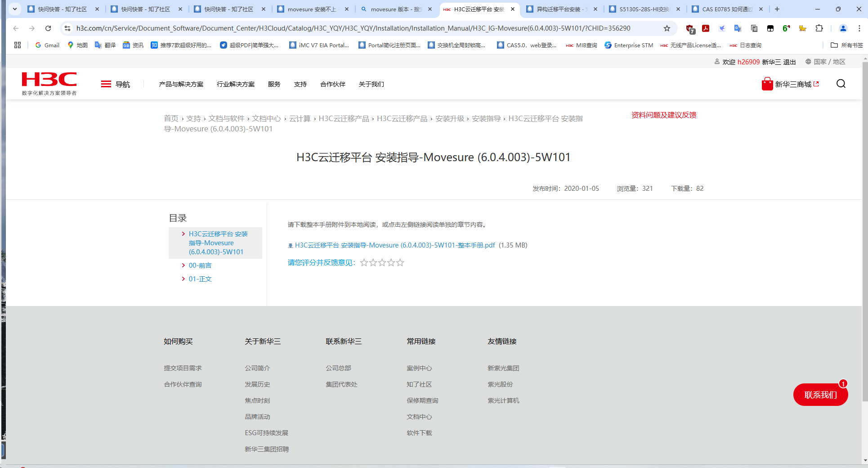Open 关于我们 menu

point(371,84)
